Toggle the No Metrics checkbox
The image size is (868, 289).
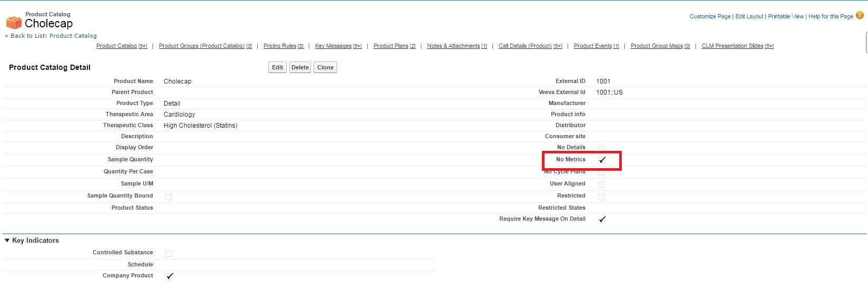pos(602,160)
